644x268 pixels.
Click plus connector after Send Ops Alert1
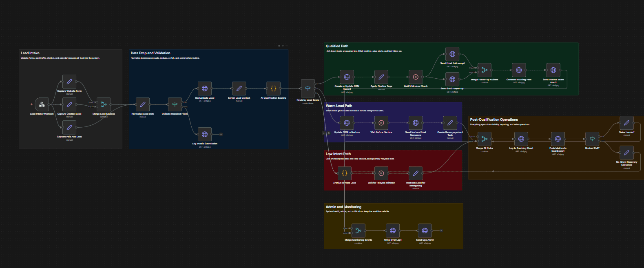pos(441,230)
